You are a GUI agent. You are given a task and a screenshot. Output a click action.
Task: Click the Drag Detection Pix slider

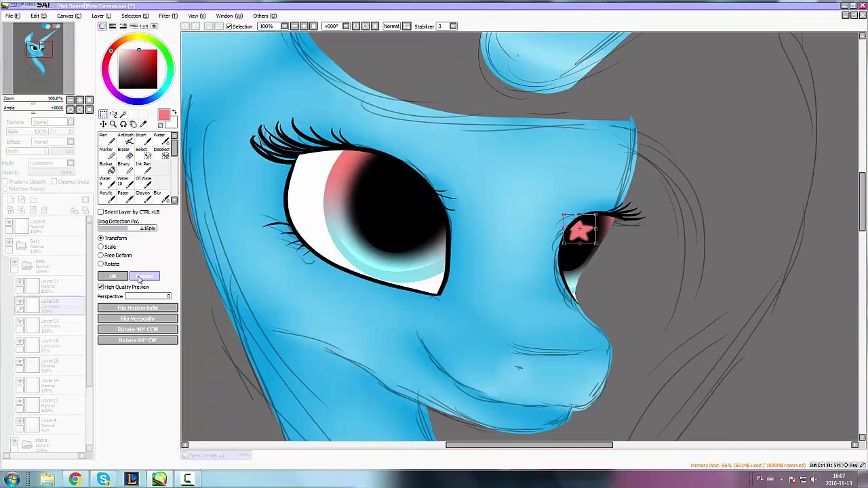[127, 228]
